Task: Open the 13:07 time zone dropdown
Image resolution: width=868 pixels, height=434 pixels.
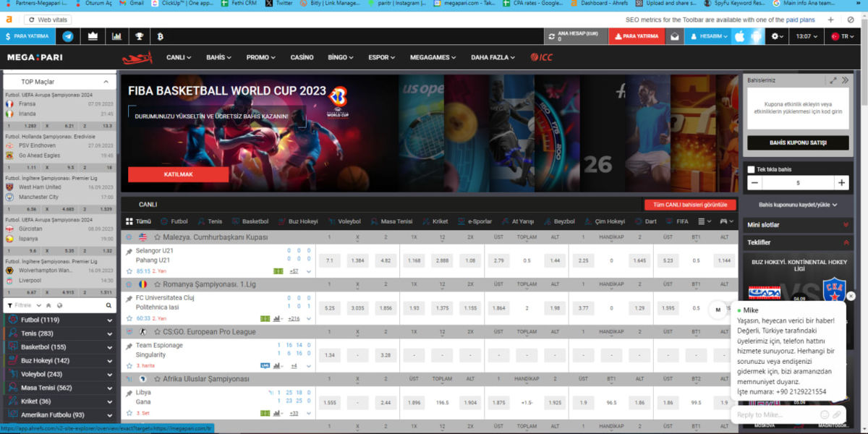Action: [x=807, y=36]
